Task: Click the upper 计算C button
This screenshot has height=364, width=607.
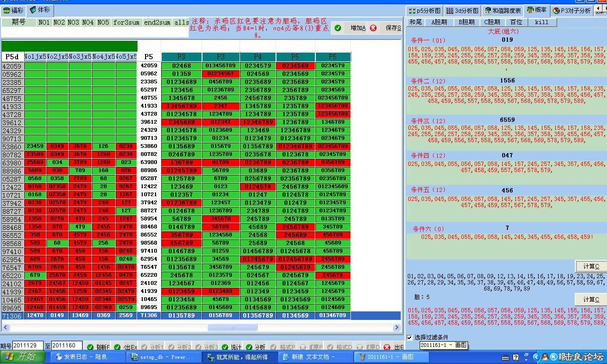Action: pyautogui.click(x=591, y=266)
